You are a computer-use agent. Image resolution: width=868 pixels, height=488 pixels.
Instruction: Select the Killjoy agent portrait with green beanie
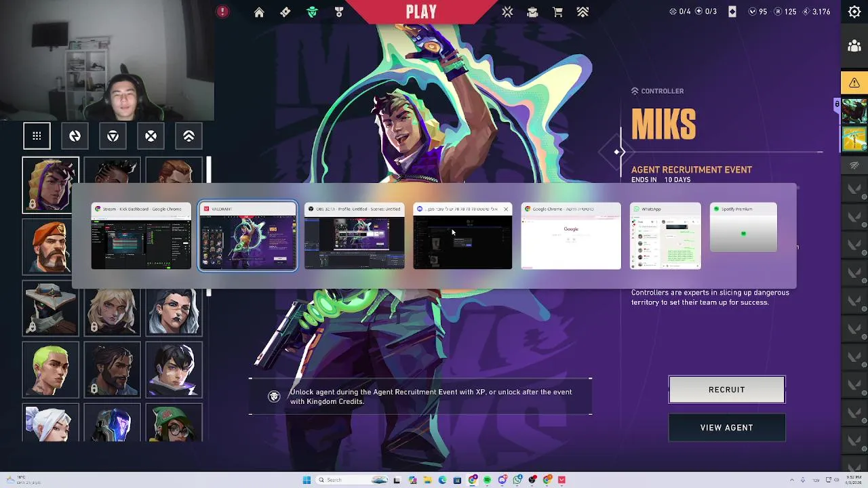click(x=174, y=423)
